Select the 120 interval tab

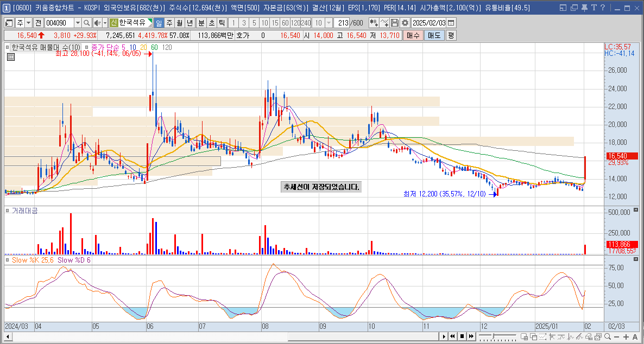point(296,23)
